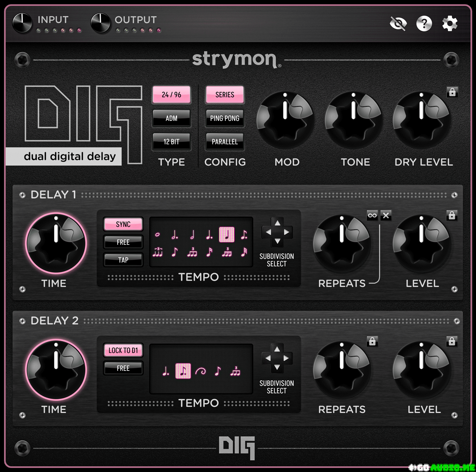Image resolution: width=476 pixels, height=472 pixels.
Task: Select plain eighth note subdivision in Delay 1
Action: tap(174, 252)
